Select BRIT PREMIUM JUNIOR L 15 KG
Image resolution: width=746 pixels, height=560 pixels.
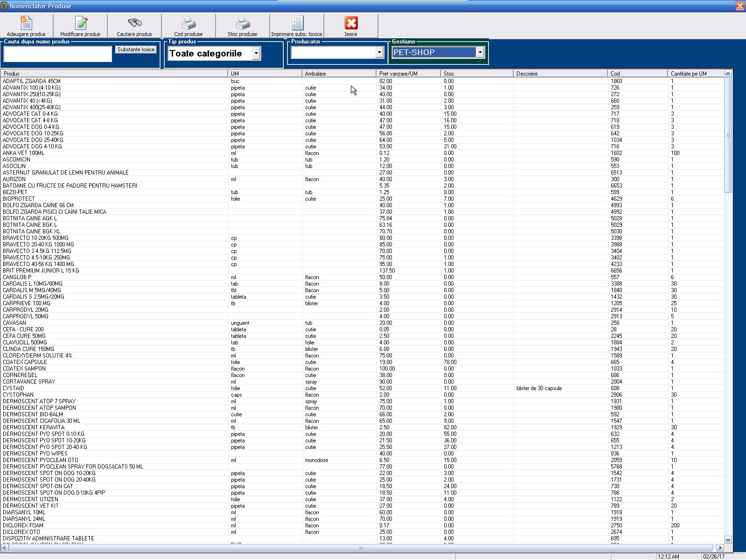click(x=362, y=271)
